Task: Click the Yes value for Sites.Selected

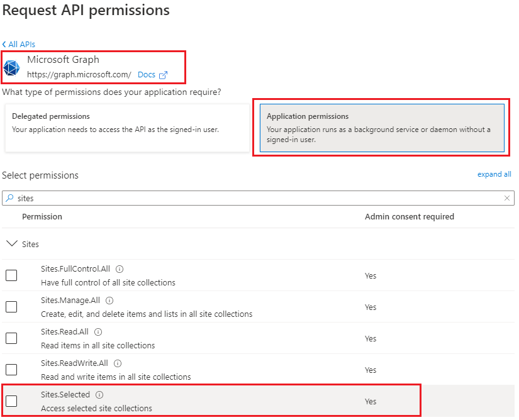Action: point(371,402)
